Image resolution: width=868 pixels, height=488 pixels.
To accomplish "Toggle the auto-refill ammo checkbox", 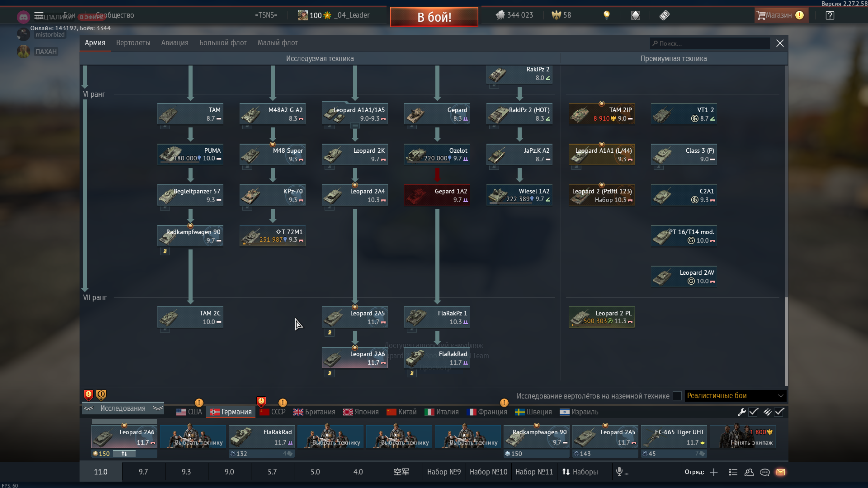I will [779, 412].
